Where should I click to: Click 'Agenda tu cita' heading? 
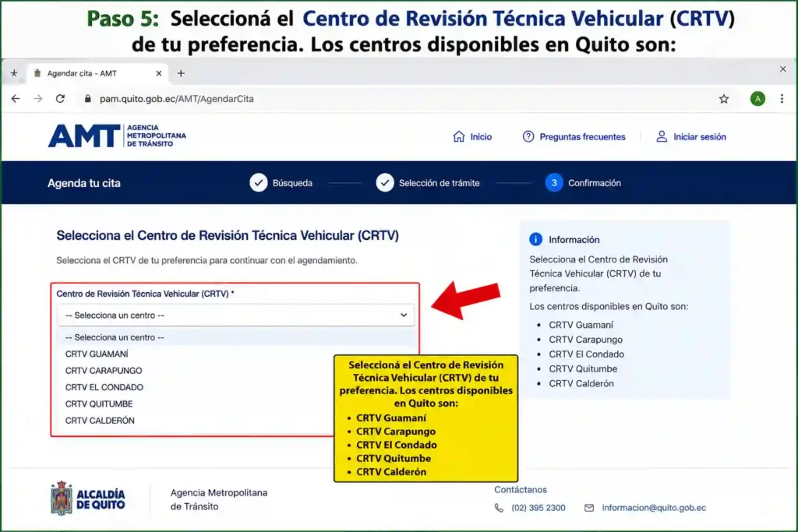tap(84, 183)
